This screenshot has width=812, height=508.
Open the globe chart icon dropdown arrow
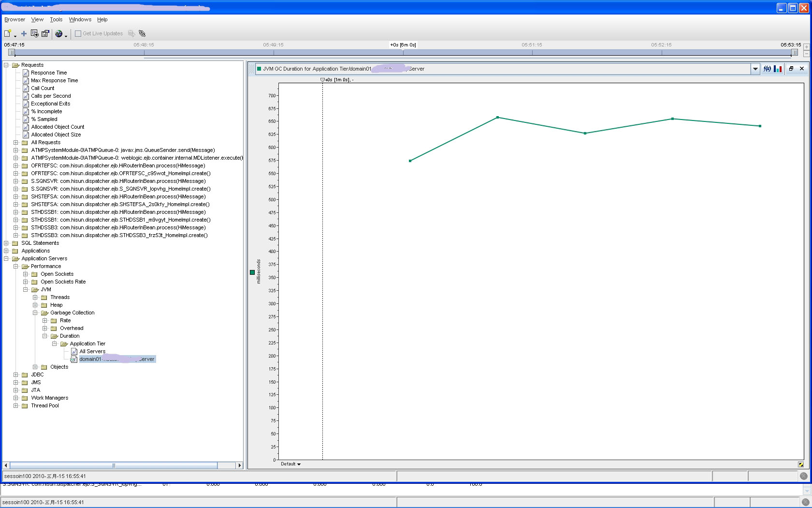click(x=66, y=35)
